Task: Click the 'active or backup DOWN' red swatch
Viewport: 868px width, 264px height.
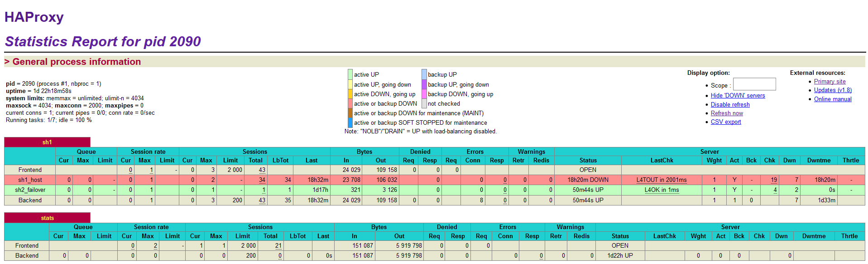Action: pyautogui.click(x=350, y=103)
